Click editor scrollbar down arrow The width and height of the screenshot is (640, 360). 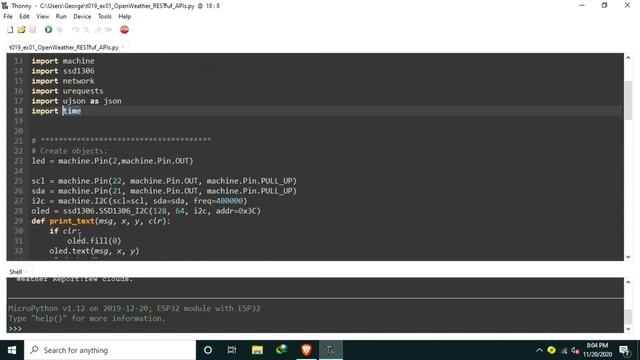tap(628, 257)
